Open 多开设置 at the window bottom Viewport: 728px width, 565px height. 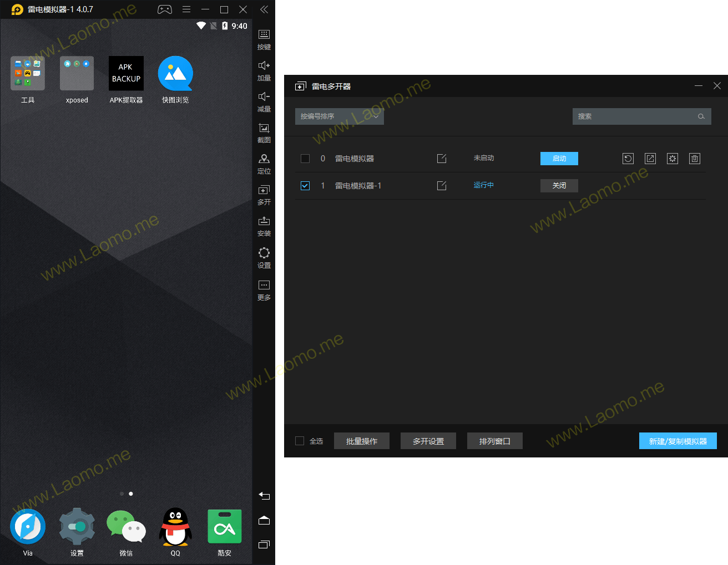[428, 441]
